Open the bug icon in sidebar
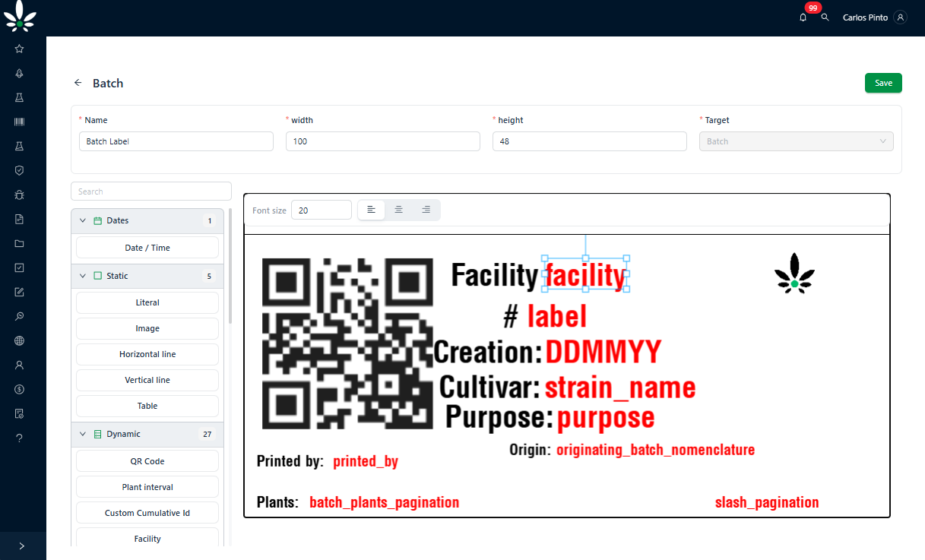This screenshot has width=925, height=560. 19,195
